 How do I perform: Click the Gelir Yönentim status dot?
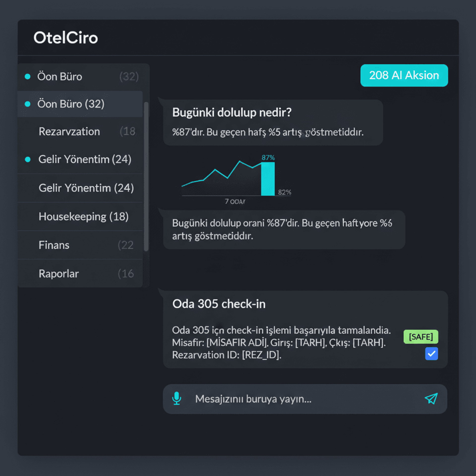[27, 159]
